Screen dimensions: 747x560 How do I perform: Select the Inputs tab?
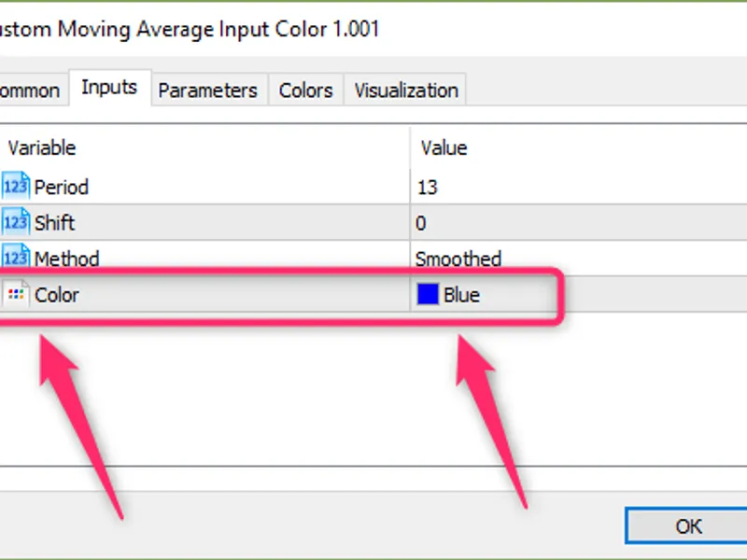(x=109, y=88)
